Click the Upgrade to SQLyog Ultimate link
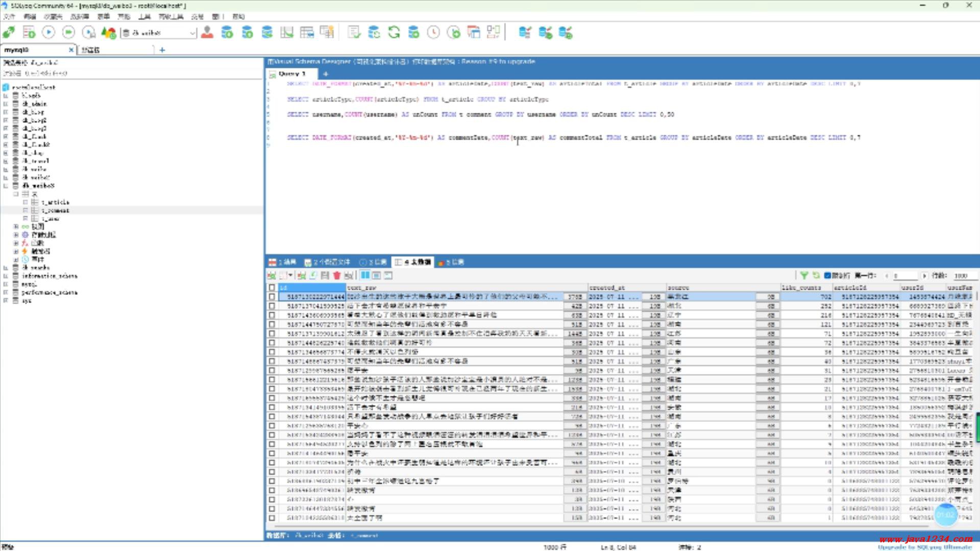Screen dimensions: 980x551 tap(924, 547)
